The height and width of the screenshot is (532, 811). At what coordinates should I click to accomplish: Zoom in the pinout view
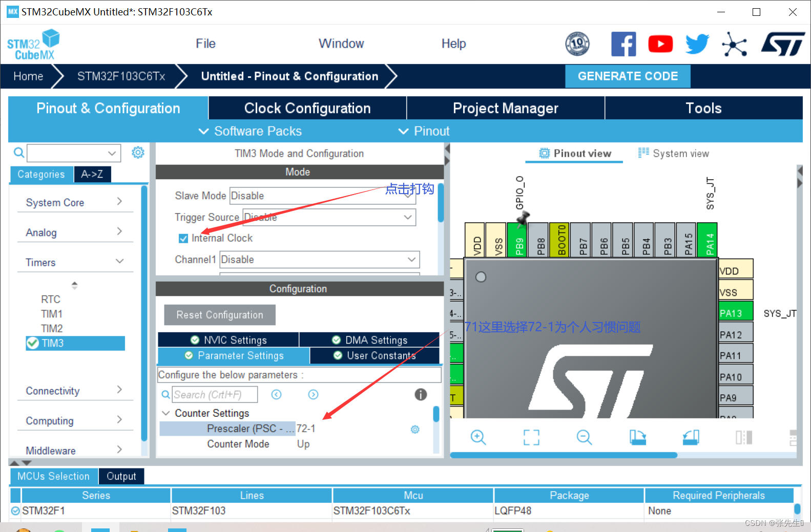tap(478, 437)
